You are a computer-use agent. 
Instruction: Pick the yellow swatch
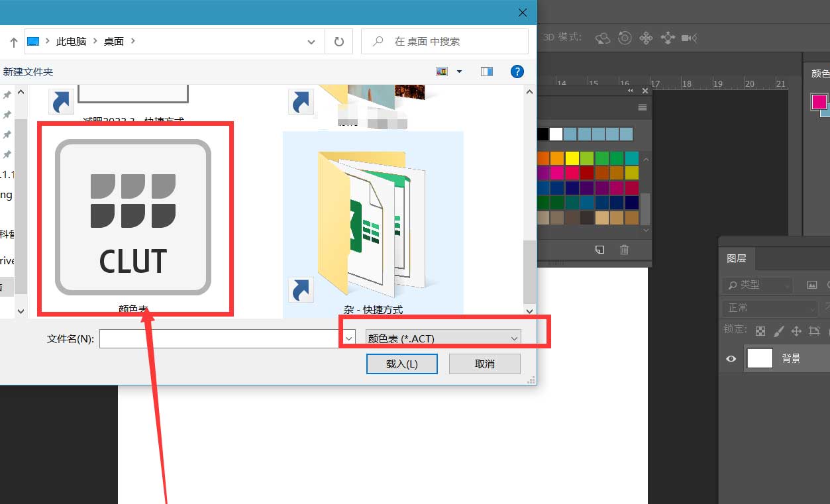coord(572,158)
